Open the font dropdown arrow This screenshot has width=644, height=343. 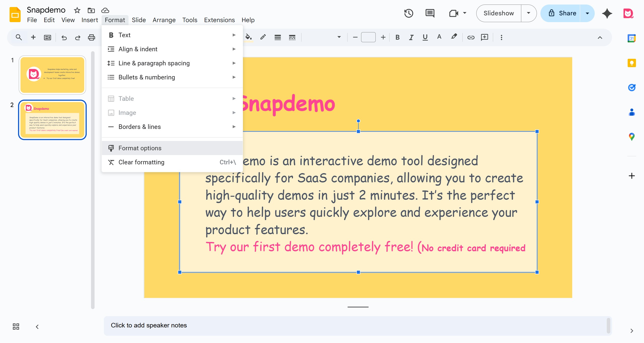tap(339, 37)
